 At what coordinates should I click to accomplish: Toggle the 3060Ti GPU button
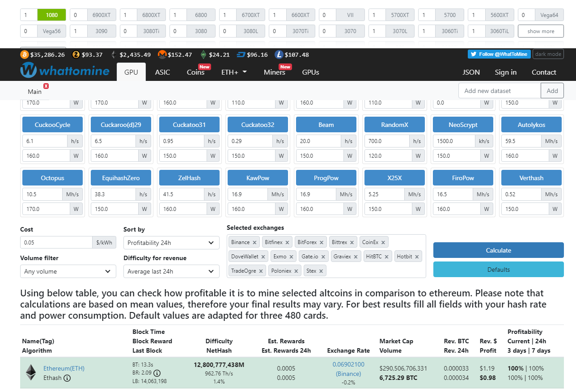point(449,31)
